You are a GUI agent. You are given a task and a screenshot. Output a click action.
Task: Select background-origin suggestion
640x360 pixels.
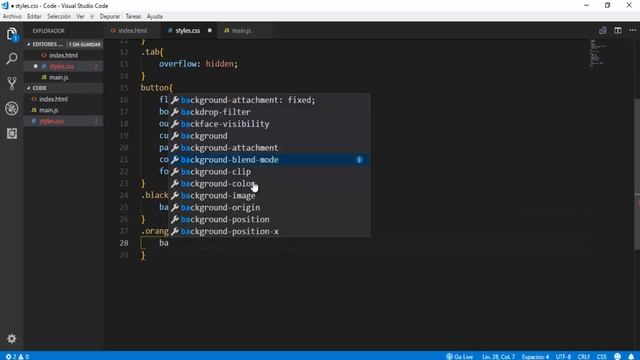coord(270,207)
